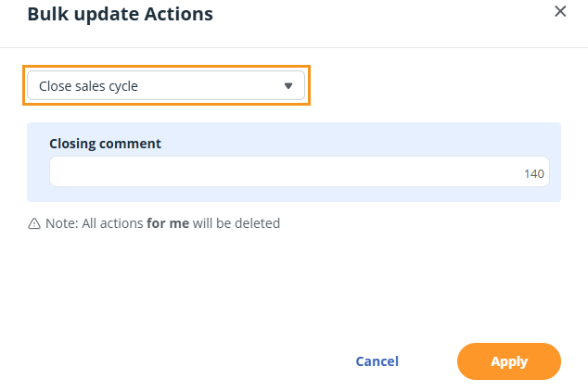
Task: Click the dropdown arrow beside Close sales cycle
Action: (288, 86)
